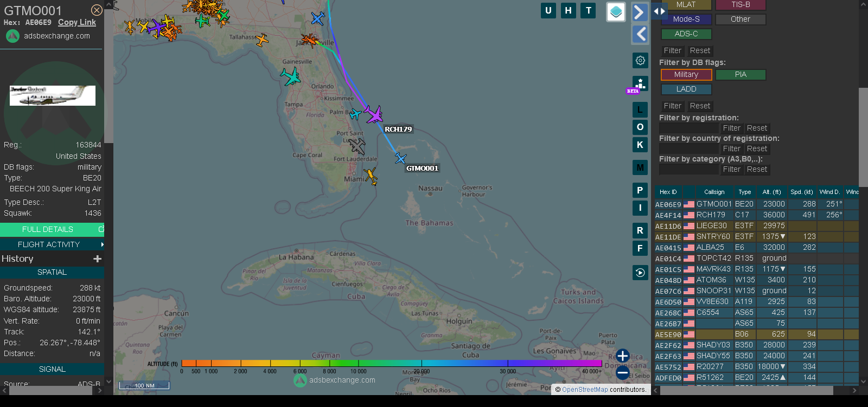The width and height of the screenshot is (868, 407).
Task: Toggle the LADD DB flag filter
Action: (x=686, y=89)
